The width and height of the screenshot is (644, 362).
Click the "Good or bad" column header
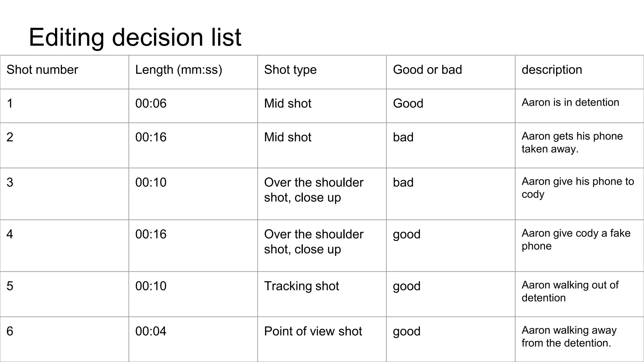tap(427, 70)
